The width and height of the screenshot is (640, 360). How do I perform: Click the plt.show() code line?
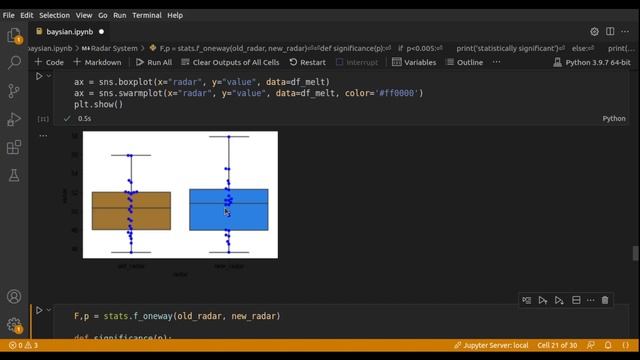[98, 104]
